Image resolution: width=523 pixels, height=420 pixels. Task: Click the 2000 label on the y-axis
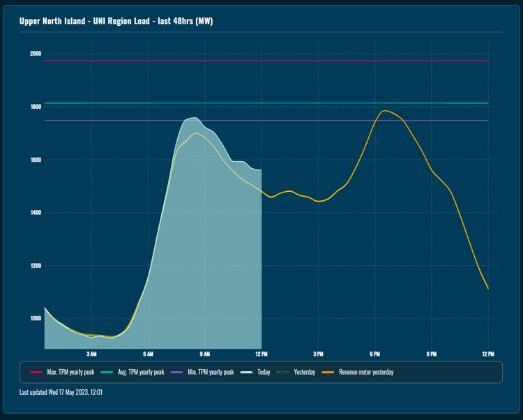tap(35, 54)
